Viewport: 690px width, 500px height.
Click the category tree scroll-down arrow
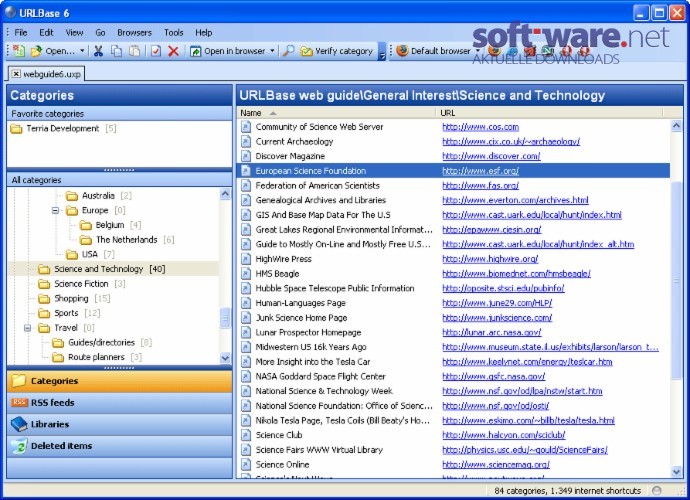point(225,358)
